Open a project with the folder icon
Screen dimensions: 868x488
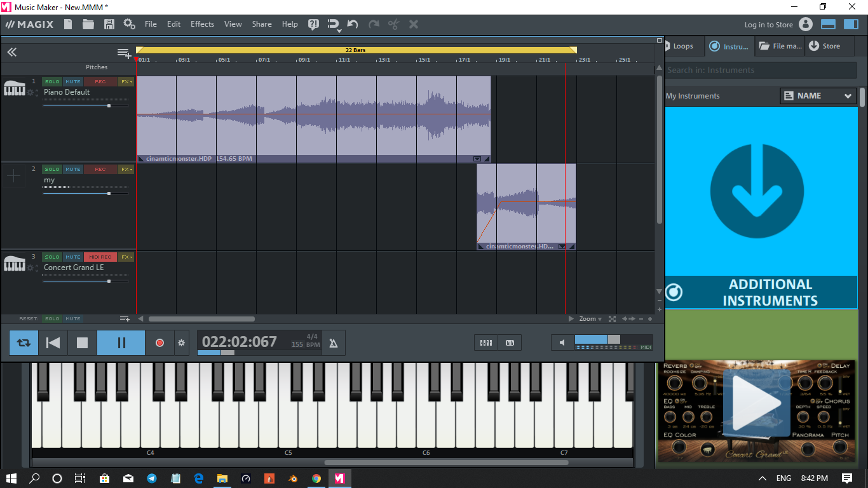(x=88, y=24)
